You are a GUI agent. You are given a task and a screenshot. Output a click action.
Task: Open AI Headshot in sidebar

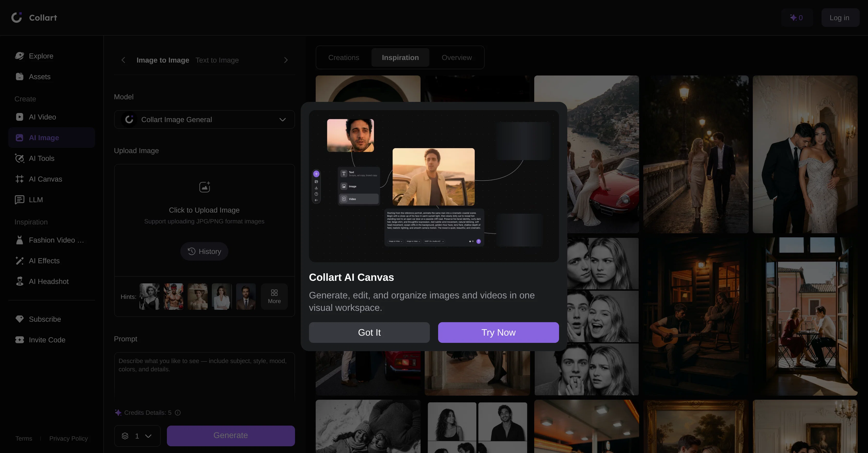coord(52,281)
